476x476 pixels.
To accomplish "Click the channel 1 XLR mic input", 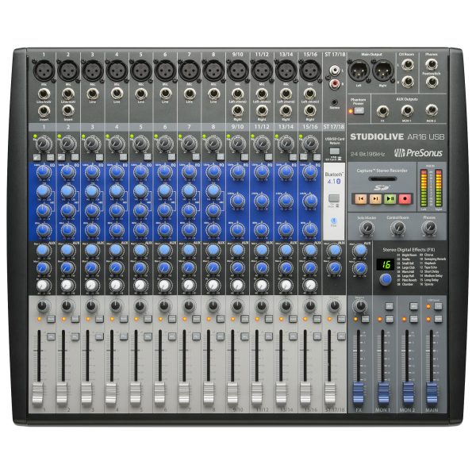I will pos(44,70).
